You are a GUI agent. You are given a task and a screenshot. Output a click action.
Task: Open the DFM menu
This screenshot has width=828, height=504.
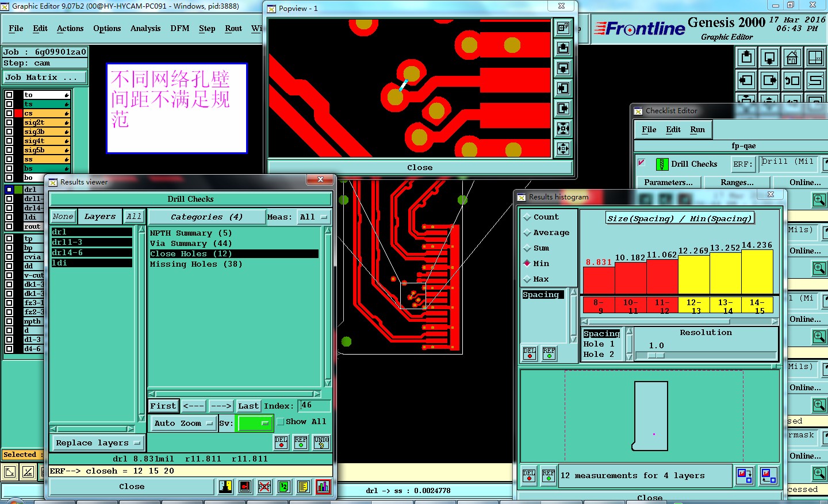(x=180, y=28)
